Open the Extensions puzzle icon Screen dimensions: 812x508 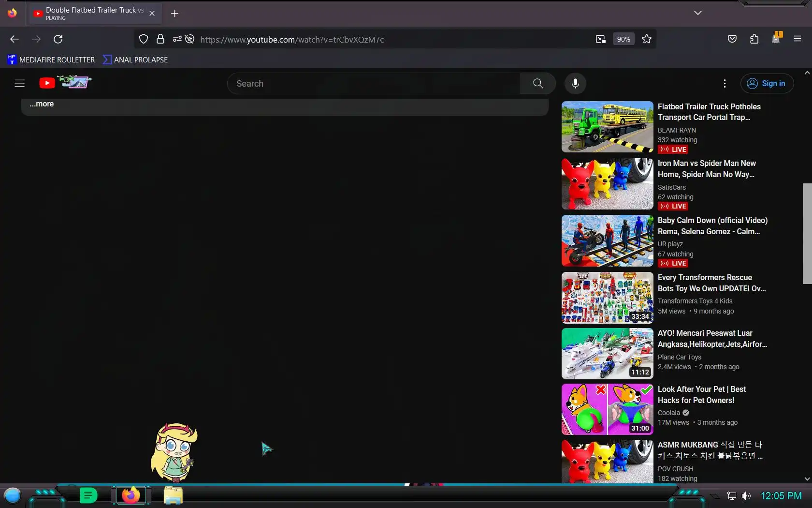(x=754, y=39)
